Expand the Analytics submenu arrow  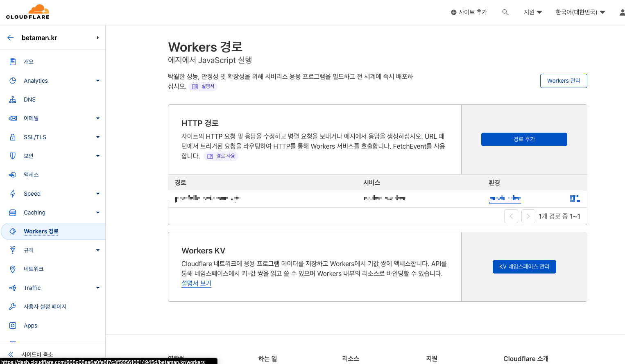pos(98,81)
